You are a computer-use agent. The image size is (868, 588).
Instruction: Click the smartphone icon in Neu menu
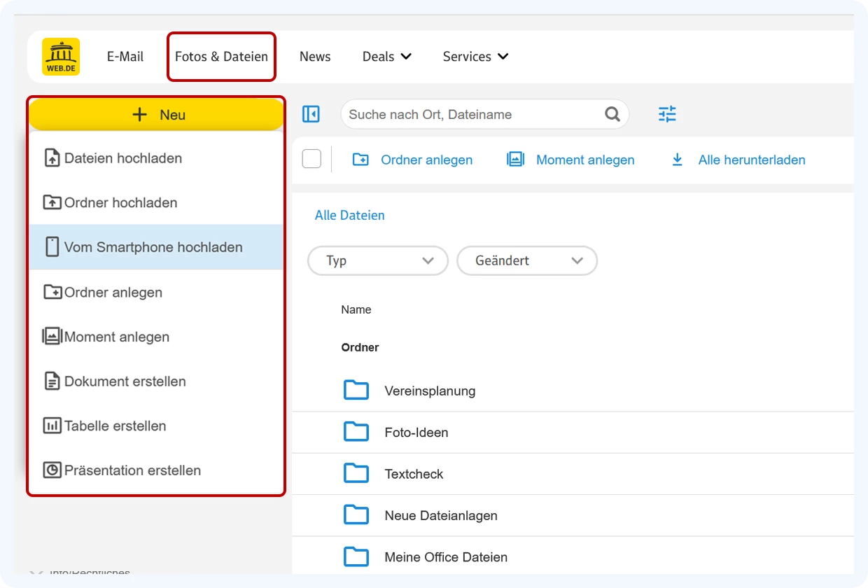pos(52,247)
